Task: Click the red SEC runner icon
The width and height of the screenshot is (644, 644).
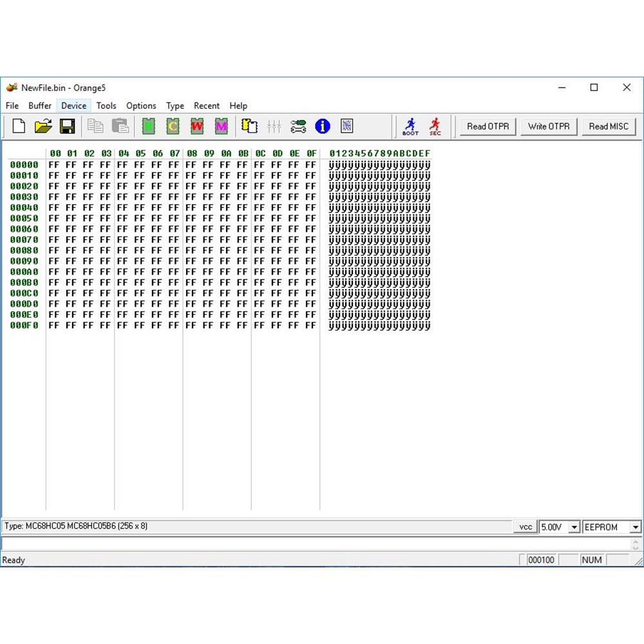Action: click(435, 126)
